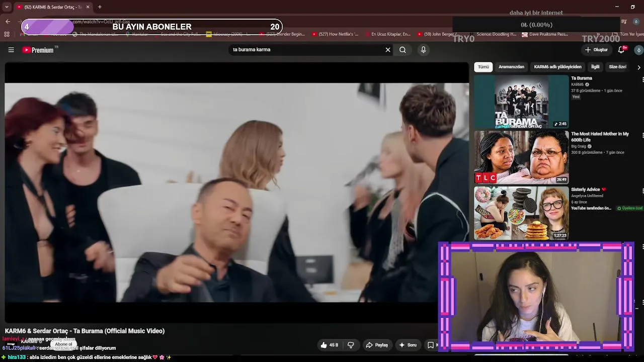The width and height of the screenshot is (644, 362).
Task: Select the KARM6 adlı yükleyiciden chip
Action: pos(557,67)
